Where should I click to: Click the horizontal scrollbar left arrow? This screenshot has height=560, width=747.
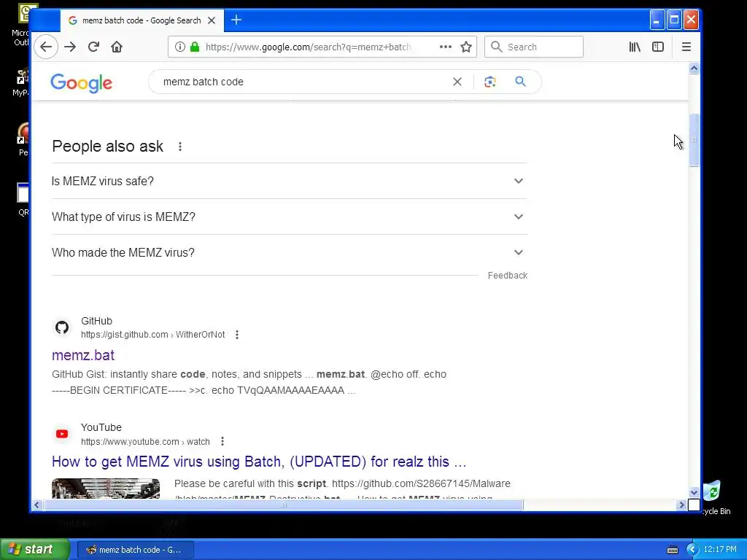point(37,505)
